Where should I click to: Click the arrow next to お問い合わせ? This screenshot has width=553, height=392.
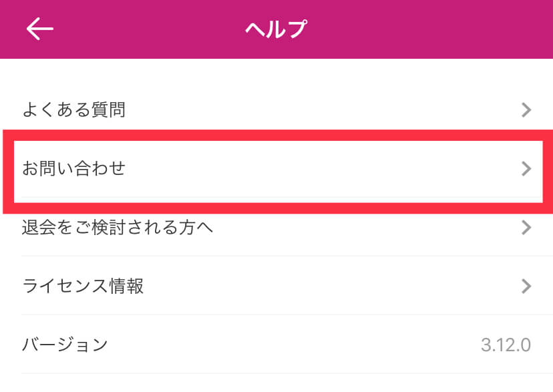coord(526,168)
